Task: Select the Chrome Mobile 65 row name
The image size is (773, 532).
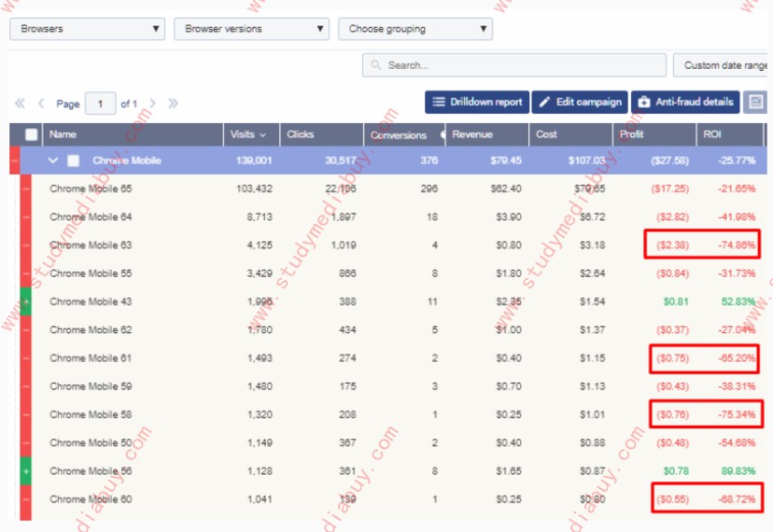Action: (x=91, y=189)
